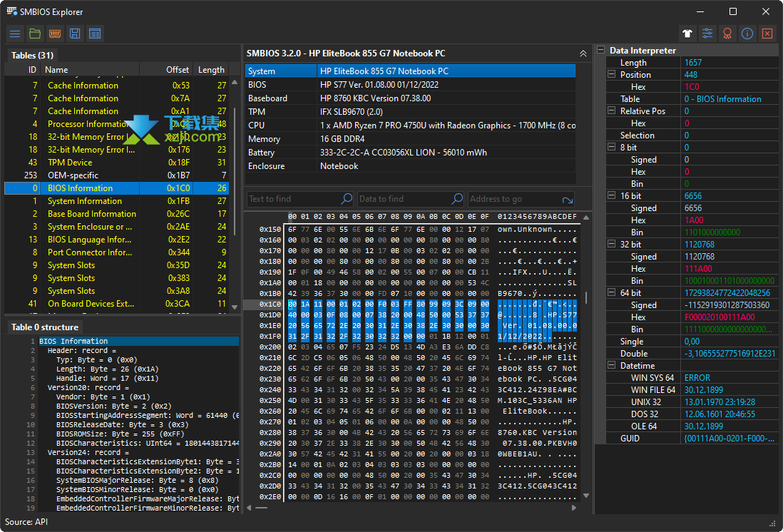
Task: Click the red boxed X toolbar icon
Action: (767, 34)
